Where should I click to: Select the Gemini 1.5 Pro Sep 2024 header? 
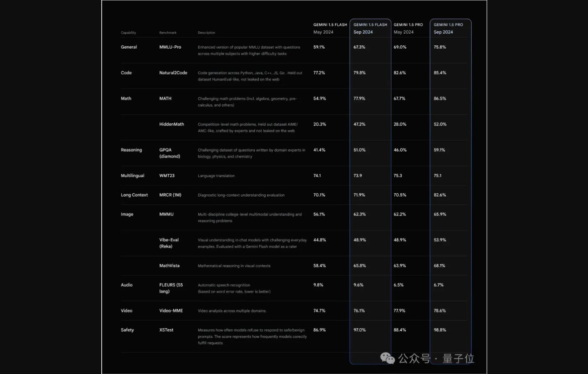[x=448, y=28]
